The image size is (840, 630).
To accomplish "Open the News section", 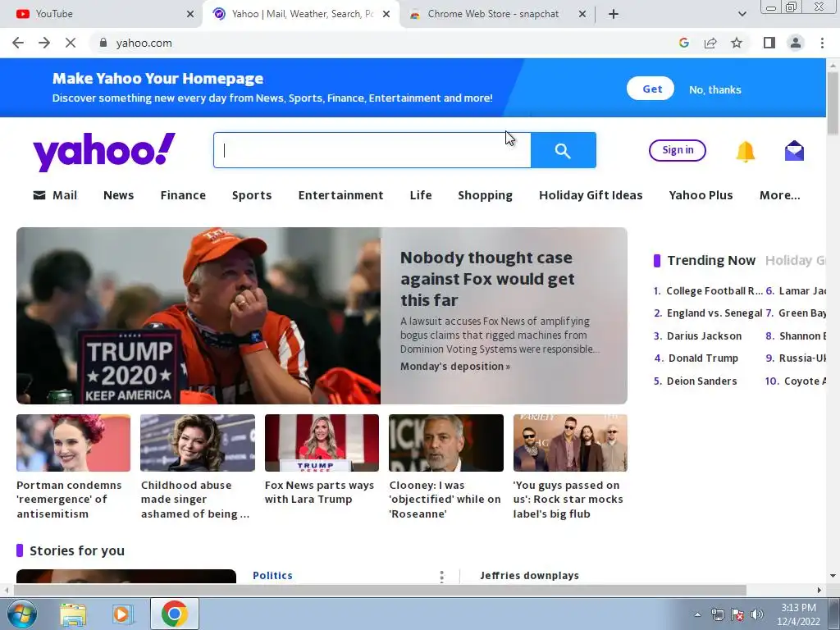I will pyautogui.click(x=118, y=195).
